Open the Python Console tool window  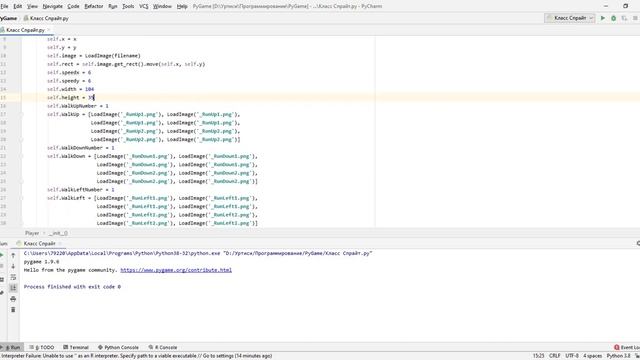pyautogui.click(x=118, y=347)
